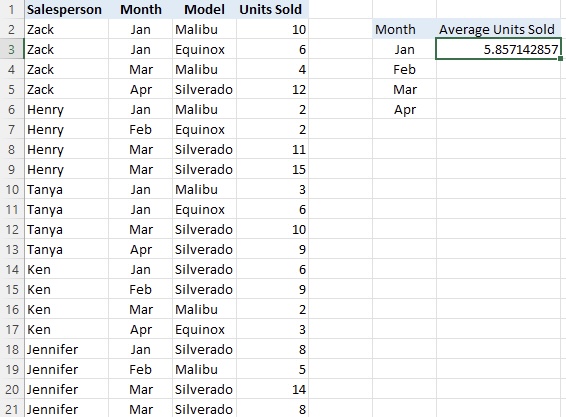
Task: Select Units Sold value 14 for Jennifer
Action: (x=273, y=389)
